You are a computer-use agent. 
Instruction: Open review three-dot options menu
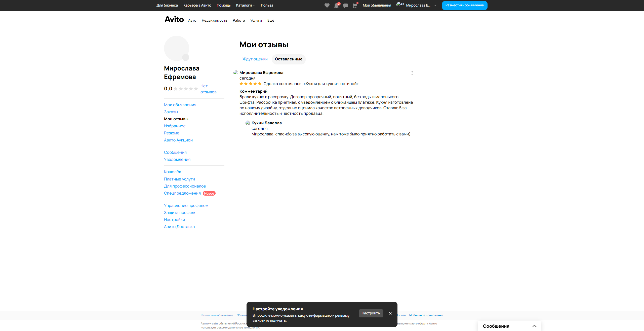point(412,73)
